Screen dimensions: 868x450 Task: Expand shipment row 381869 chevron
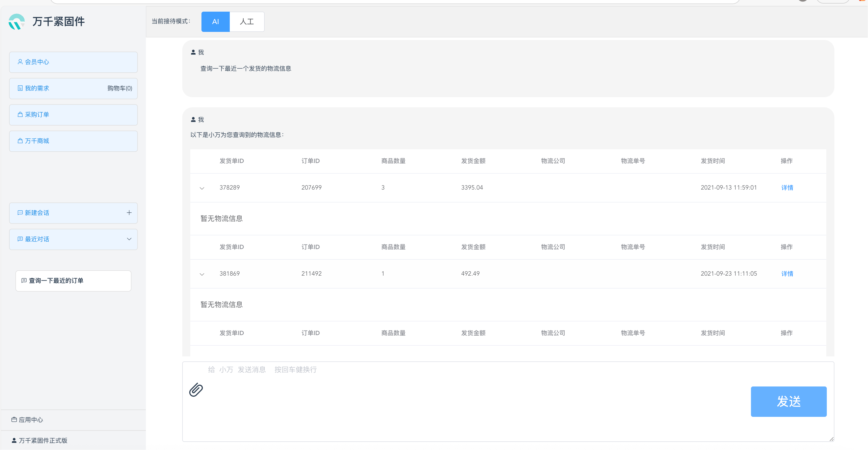click(202, 274)
